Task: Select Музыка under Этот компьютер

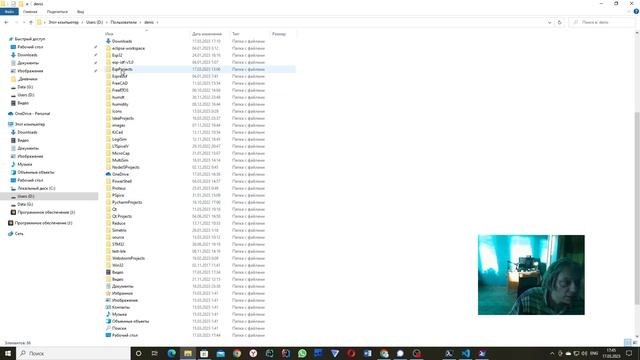Action: pyautogui.click(x=24, y=164)
